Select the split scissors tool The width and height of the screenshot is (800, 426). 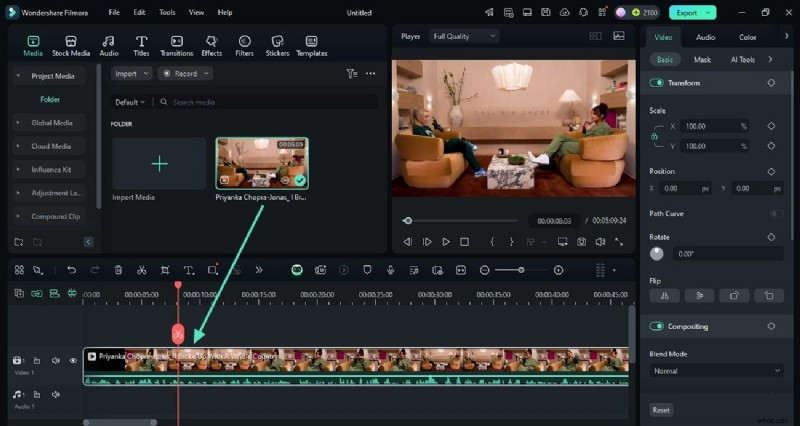[141, 270]
